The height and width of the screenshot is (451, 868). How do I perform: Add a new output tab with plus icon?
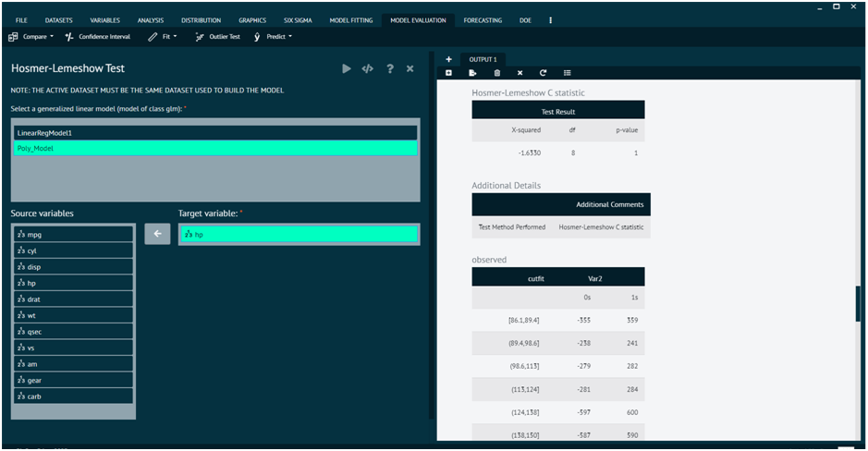click(x=449, y=59)
